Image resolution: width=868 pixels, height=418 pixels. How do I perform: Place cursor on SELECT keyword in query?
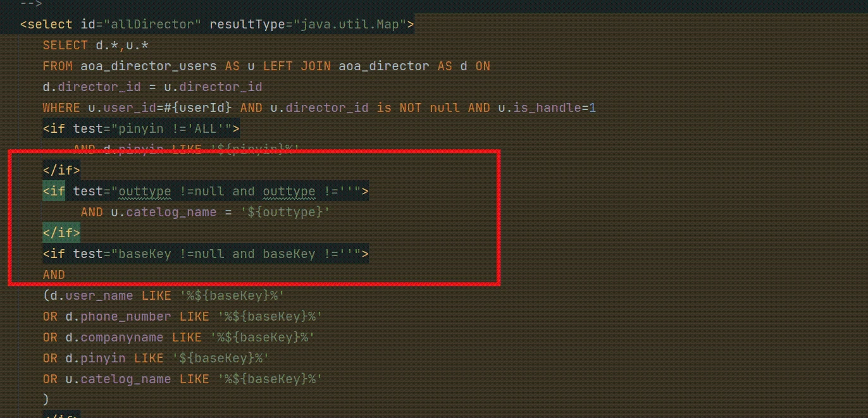click(65, 46)
